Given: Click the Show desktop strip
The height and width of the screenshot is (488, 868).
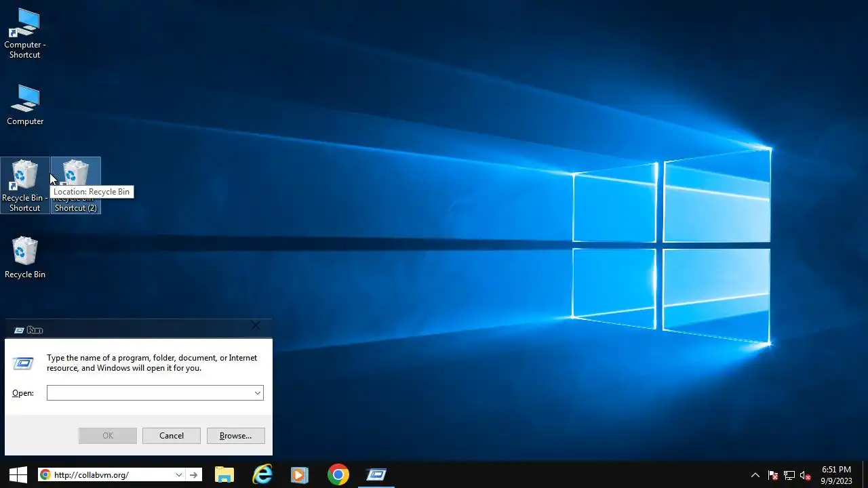Looking at the screenshot, I should (865, 474).
